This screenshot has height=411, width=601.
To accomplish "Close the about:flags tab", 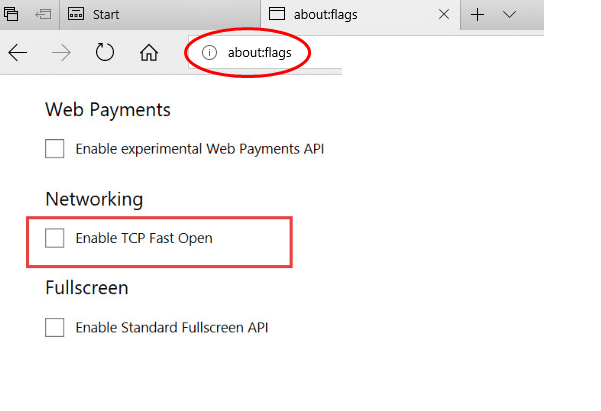I will pos(444,15).
